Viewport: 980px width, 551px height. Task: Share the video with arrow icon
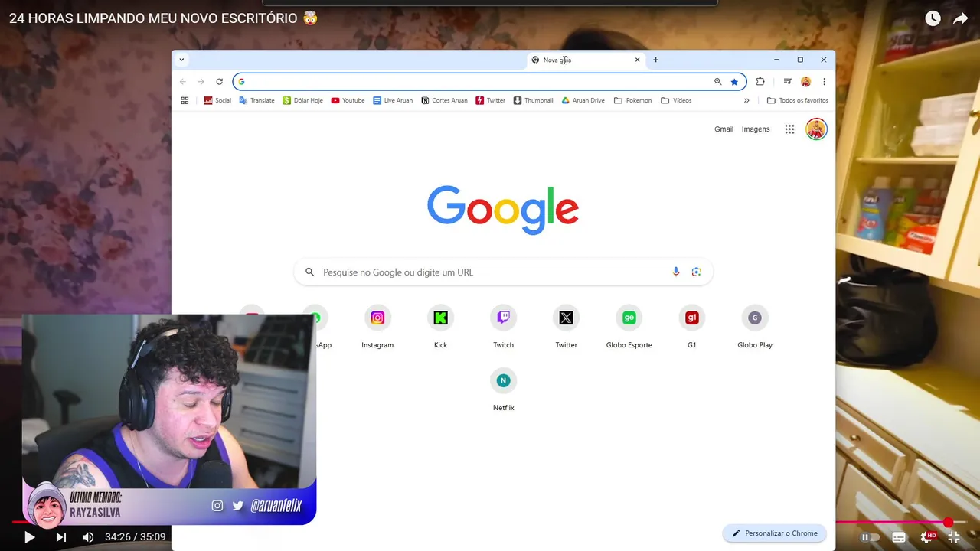[960, 18]
